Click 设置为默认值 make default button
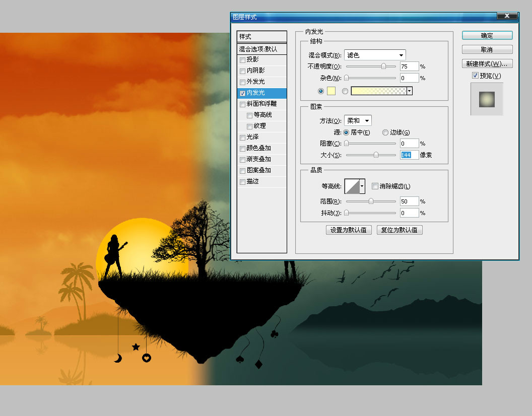 tap(349, 230)
